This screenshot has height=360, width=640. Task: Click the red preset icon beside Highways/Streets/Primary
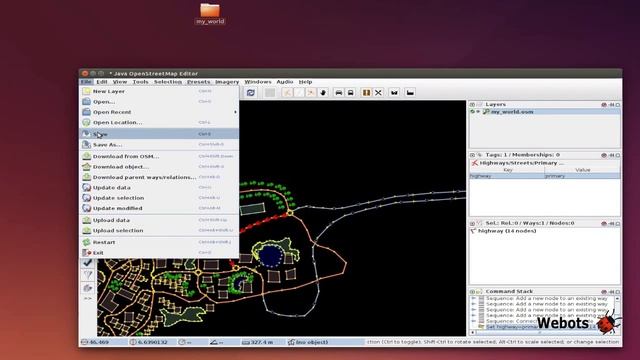pyautogui.click(x=474, y=163)
